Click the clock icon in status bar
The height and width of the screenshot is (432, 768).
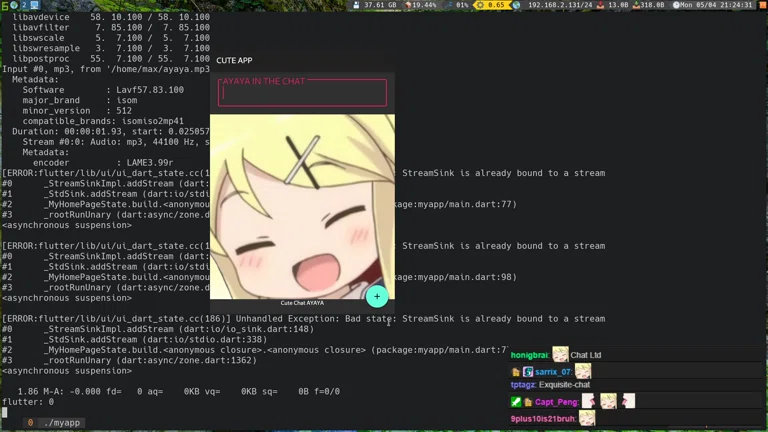(676, 5)
